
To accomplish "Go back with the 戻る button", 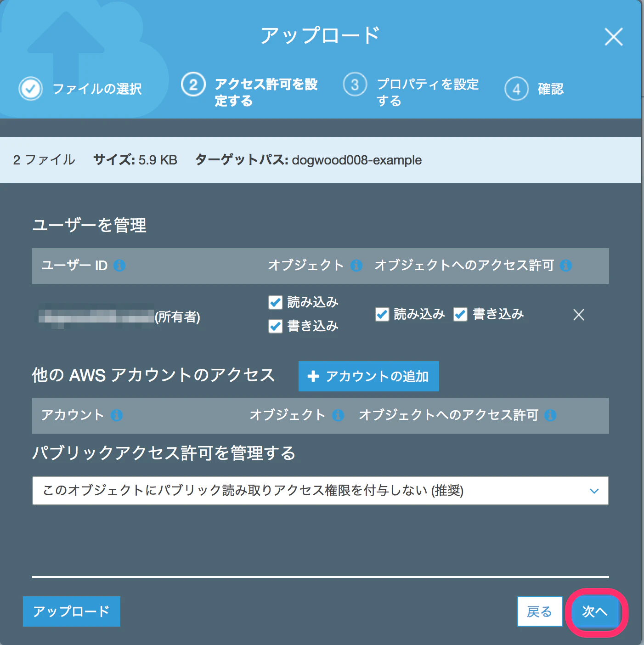I will [540, 611].
